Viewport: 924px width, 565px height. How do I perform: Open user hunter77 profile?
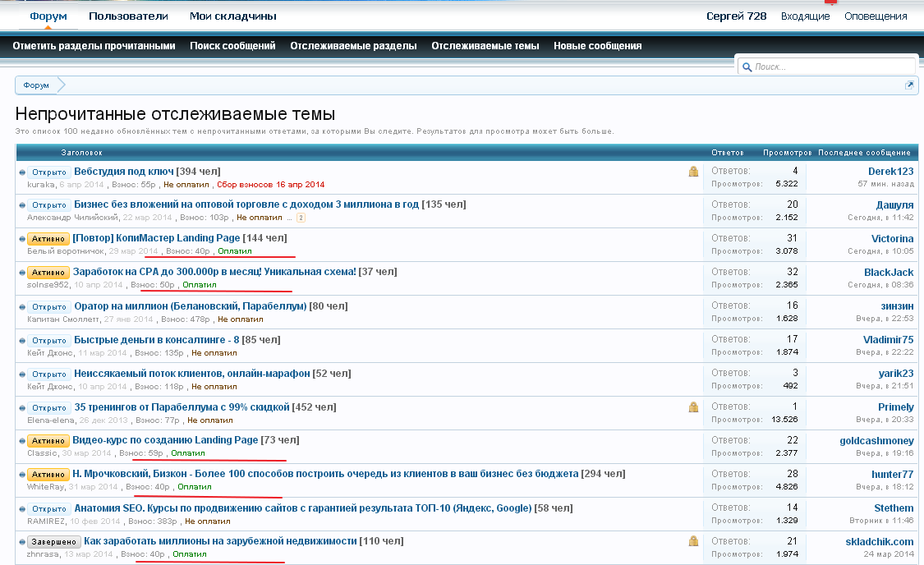coord(892,475)
